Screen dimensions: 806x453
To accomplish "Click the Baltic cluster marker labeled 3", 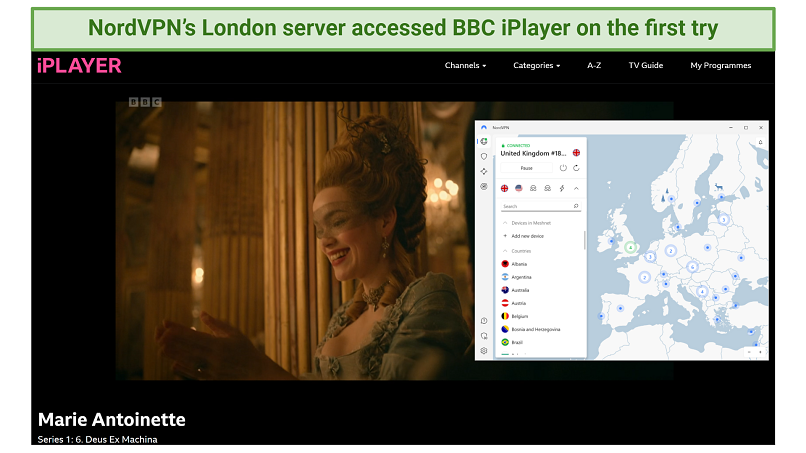I will [724, 220].
